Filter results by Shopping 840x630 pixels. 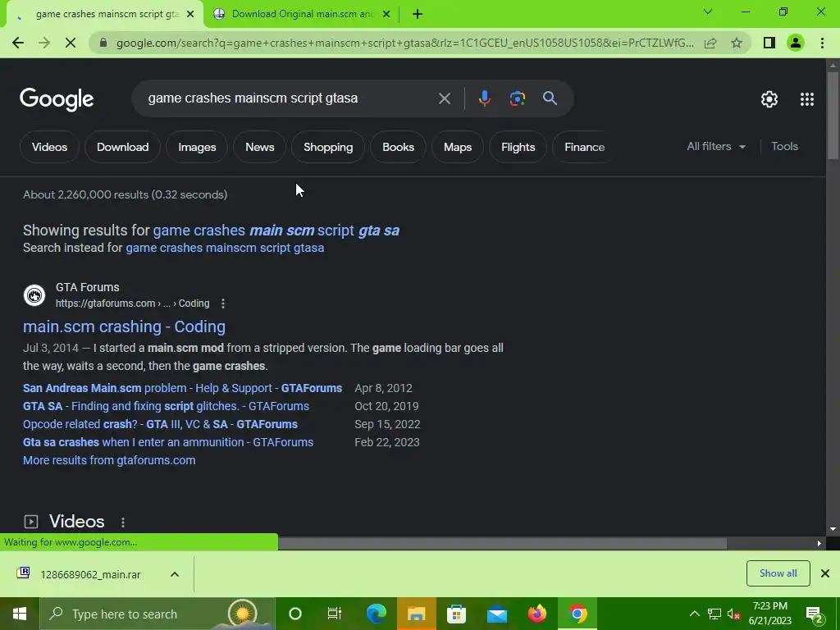point(328,147)
